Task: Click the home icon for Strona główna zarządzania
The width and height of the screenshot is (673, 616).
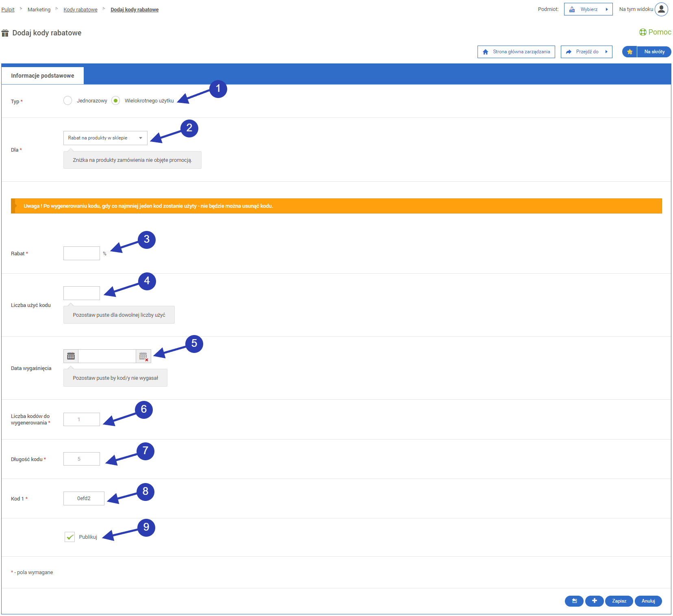Action: (485, 52)
